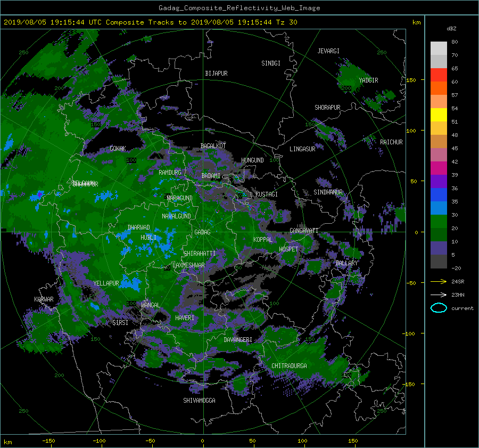
Task: Click the YADGIR city label
Action: pos(368,80)
